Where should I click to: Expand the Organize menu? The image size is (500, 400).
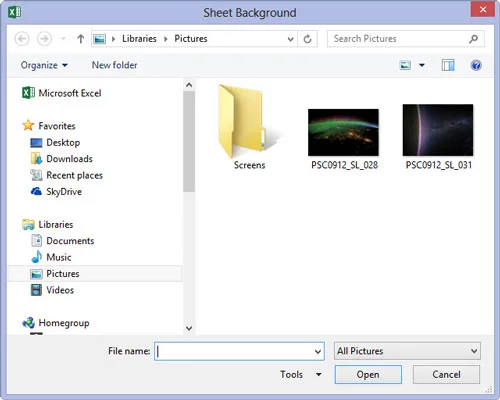point(44,65)
